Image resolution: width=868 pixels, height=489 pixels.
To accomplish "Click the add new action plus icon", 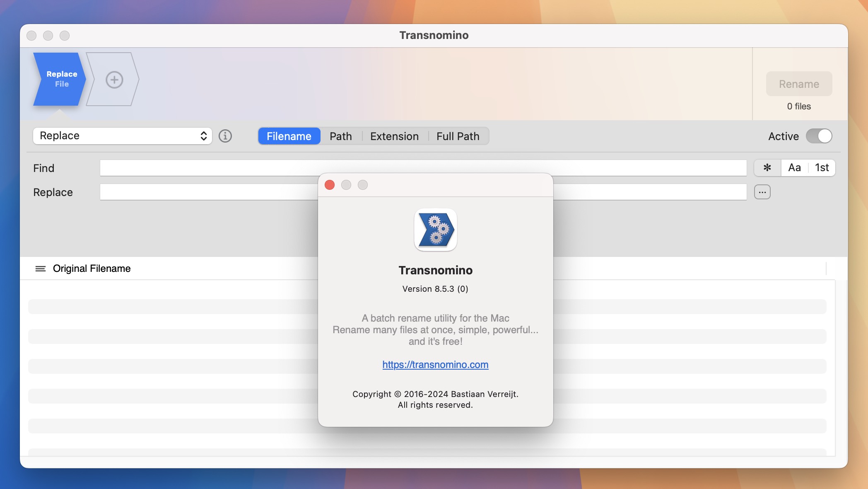I will (114, 80).
